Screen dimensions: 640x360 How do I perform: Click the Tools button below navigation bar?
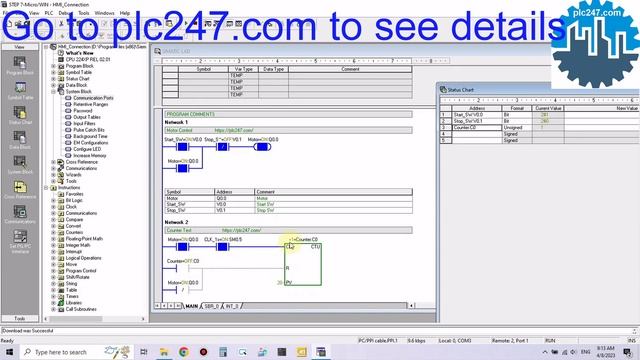pos(20,318)
